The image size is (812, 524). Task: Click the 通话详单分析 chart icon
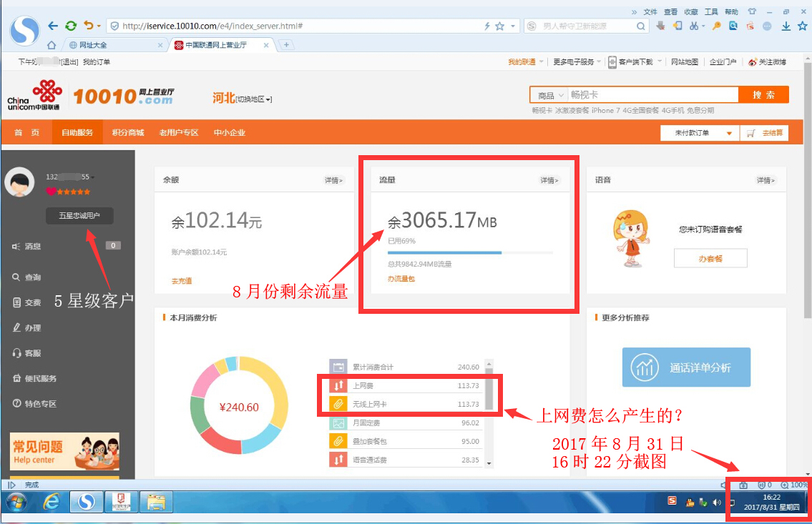(x=644, y=367)
